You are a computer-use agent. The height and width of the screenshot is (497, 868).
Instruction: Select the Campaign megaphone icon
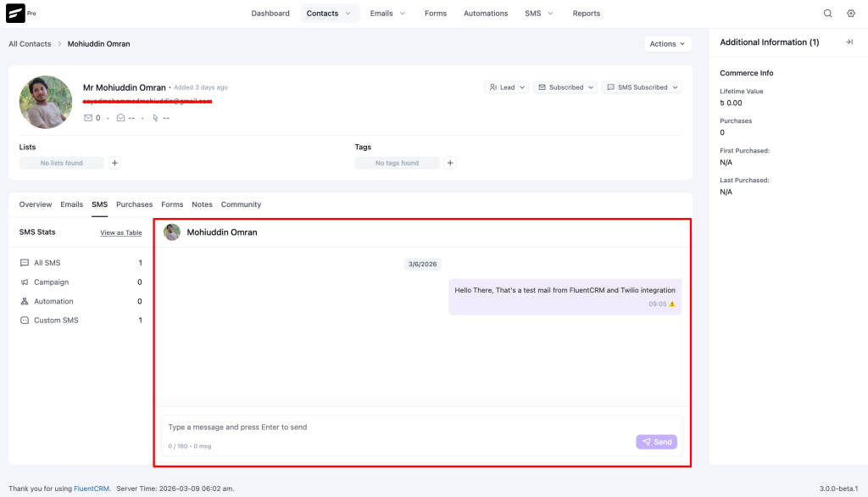pos(25,282)
